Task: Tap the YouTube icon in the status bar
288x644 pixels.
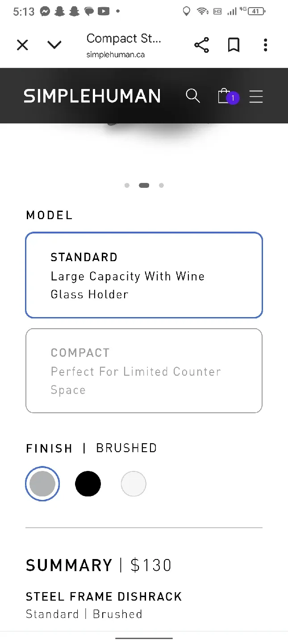Action: [104, 11]
